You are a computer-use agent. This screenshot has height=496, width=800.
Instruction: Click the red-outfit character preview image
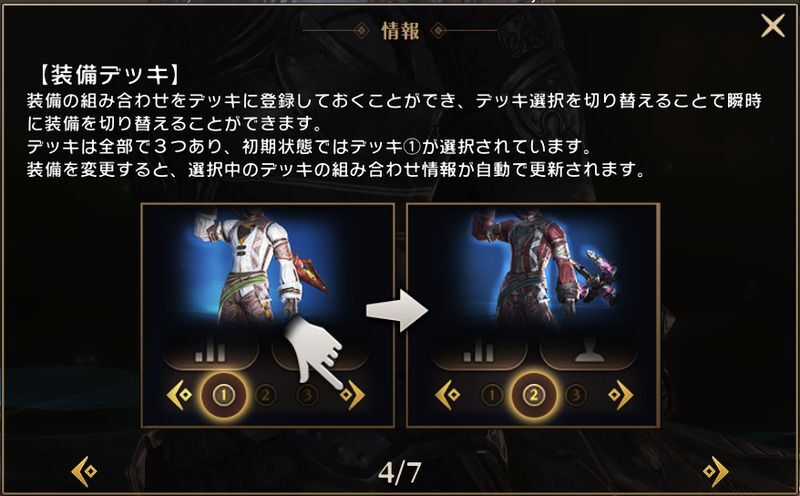coord(541,268)
